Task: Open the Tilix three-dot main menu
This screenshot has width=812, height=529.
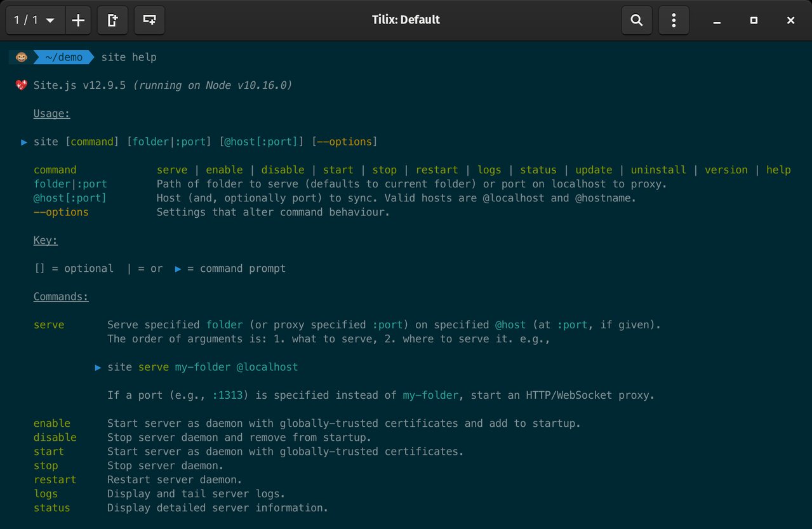Action: (x=674, y=20)
